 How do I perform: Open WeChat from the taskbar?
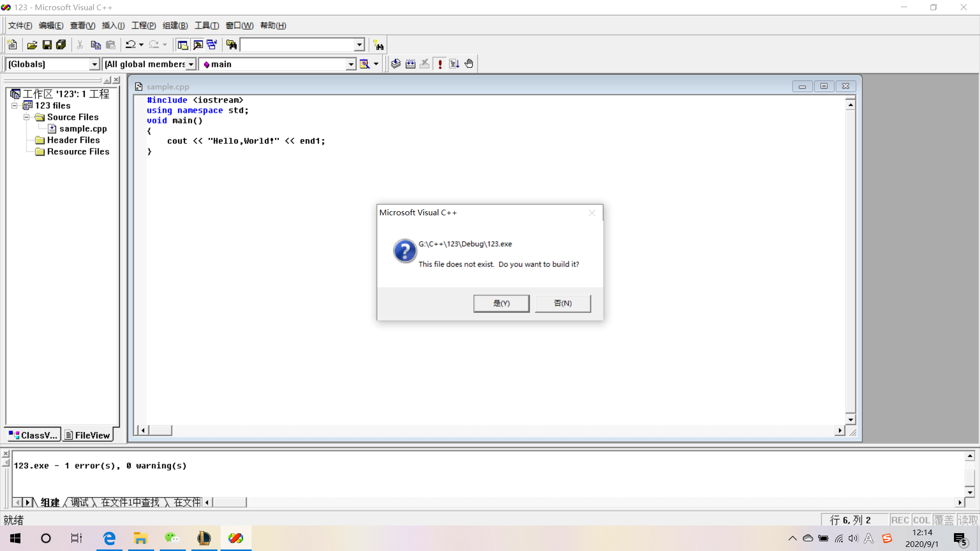click(x=173, y=538)
